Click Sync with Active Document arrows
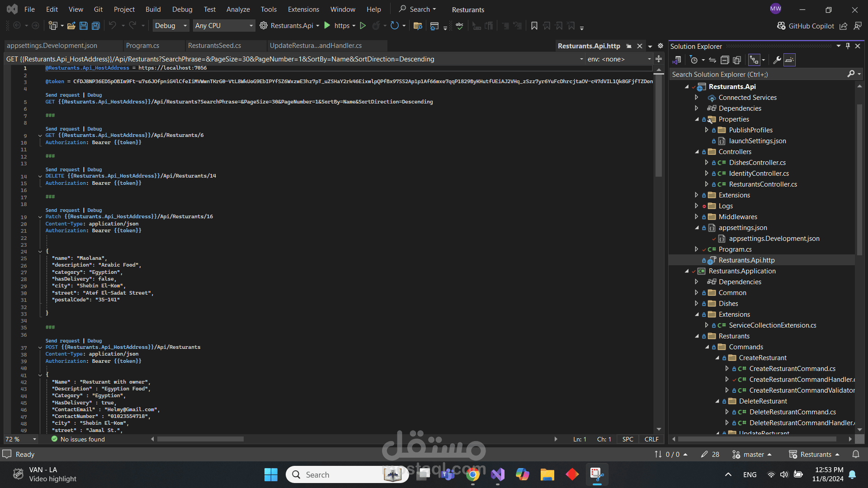This screenshot has width=868, height=488. (712, 60)
